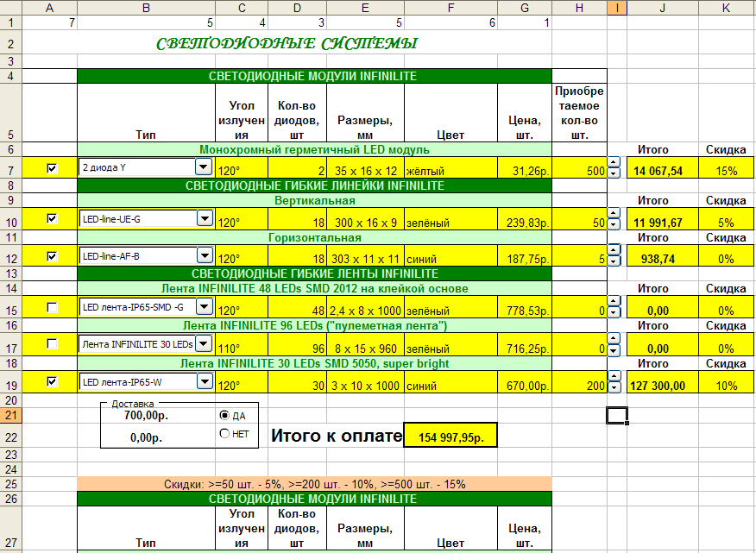This screenshot has width=756, height=553.
Task: Select row 2 header
Action: (10, 44)
